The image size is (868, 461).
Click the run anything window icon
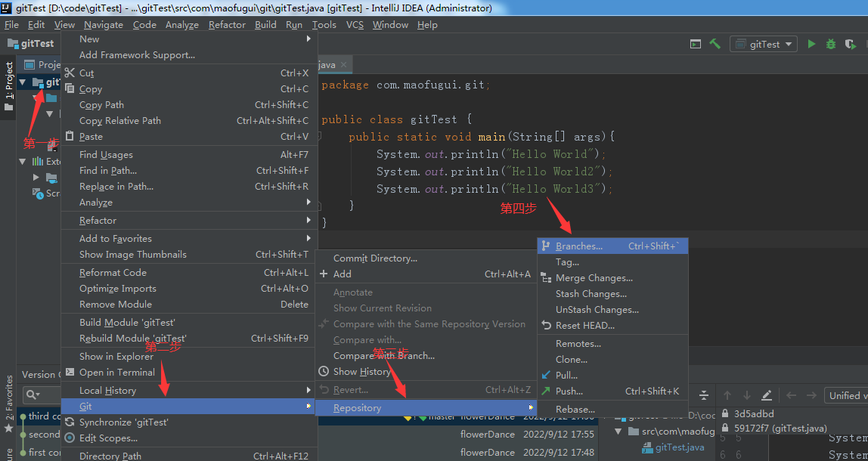click(x=696, y=45)
